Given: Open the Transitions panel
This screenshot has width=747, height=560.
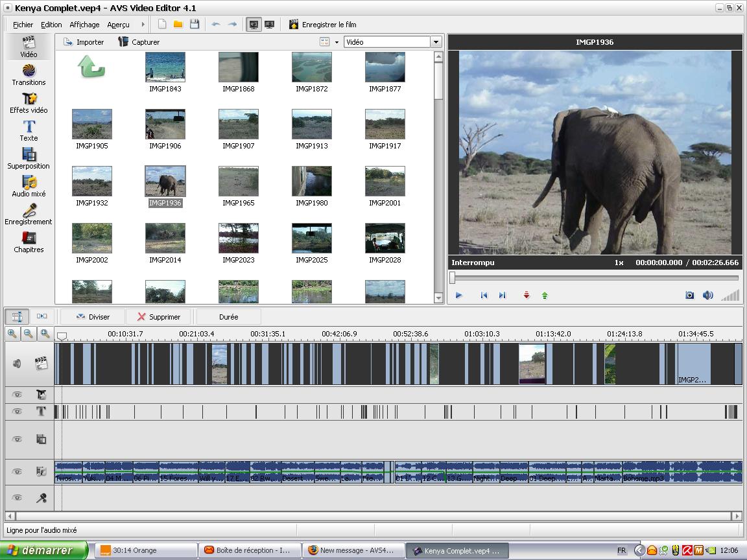Looking at the screenshot, I should [29, 75].
